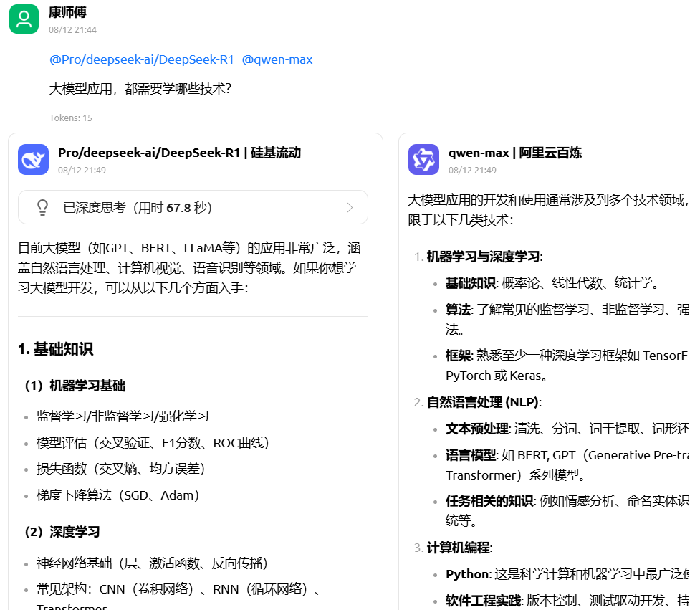
Task: Click the username 康师傅
Action: click(x=67, y=12)
